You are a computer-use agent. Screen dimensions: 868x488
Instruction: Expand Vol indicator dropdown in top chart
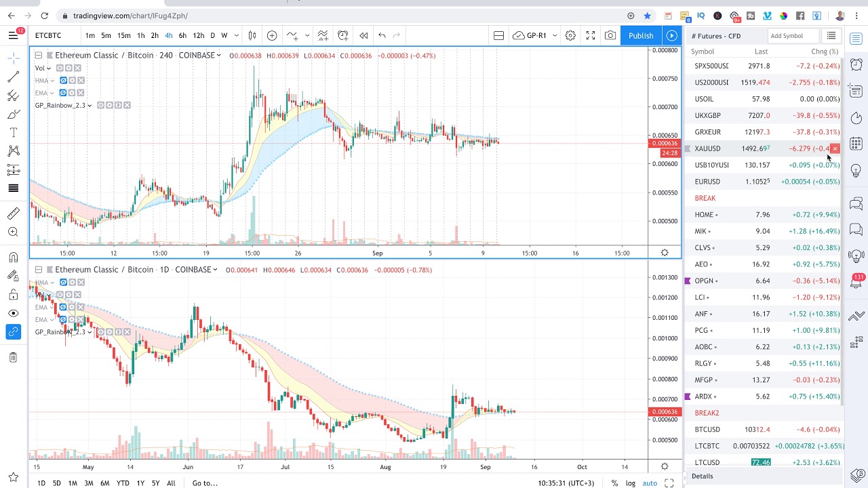(48, 68)
